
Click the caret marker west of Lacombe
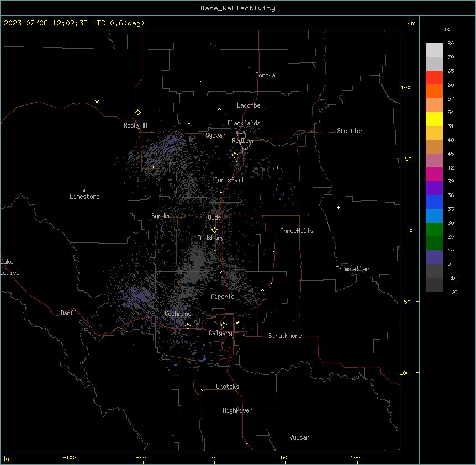click(219, 109)
